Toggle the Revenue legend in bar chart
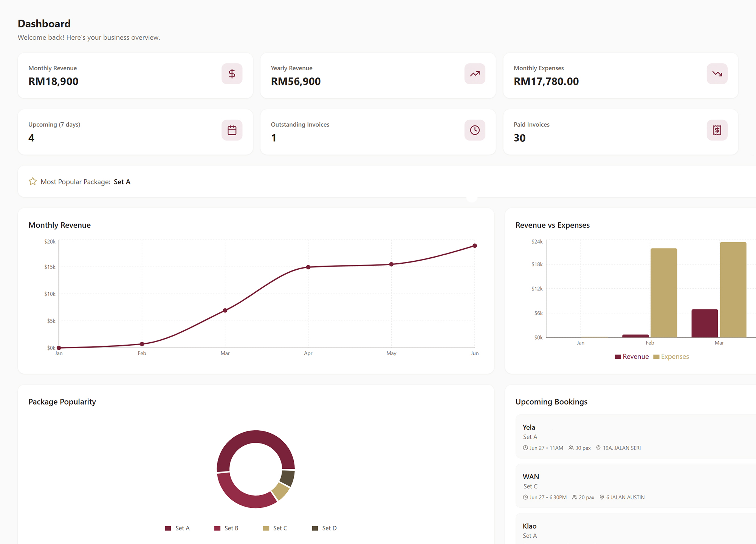The height and width of the screenshot is (544, 756). pyautogui.click(x=632, y=357)
